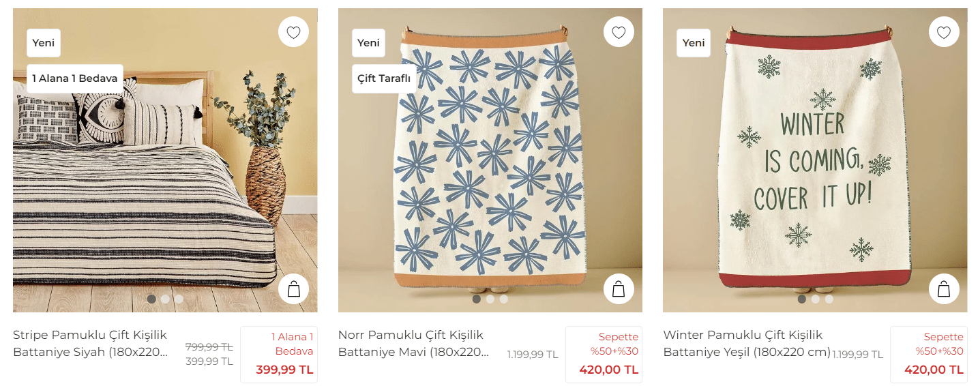Show second image of Winter blanket
This screenshot has height=386, width=980.
pyautogui.click(x=815, y=299)
